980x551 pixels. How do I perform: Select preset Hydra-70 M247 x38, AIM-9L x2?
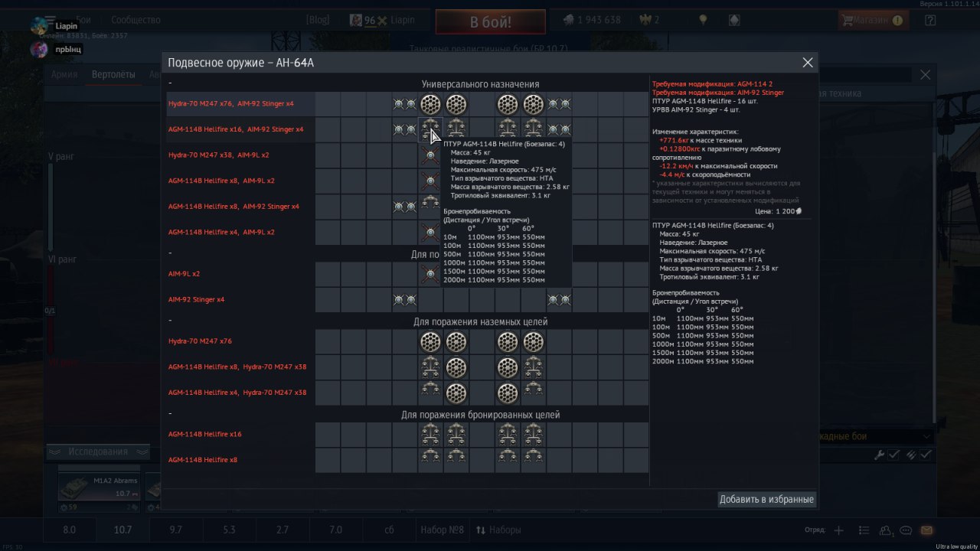pos(218,155)
